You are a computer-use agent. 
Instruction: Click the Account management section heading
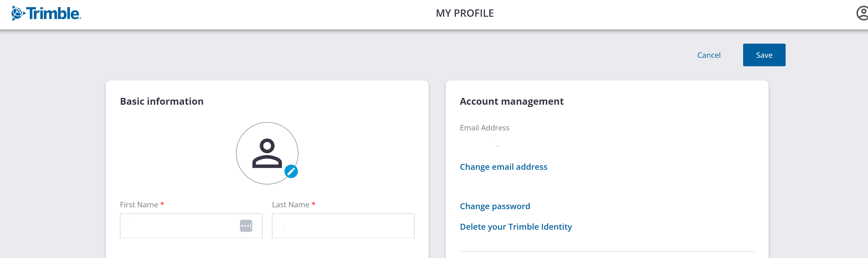coord(512,101)
